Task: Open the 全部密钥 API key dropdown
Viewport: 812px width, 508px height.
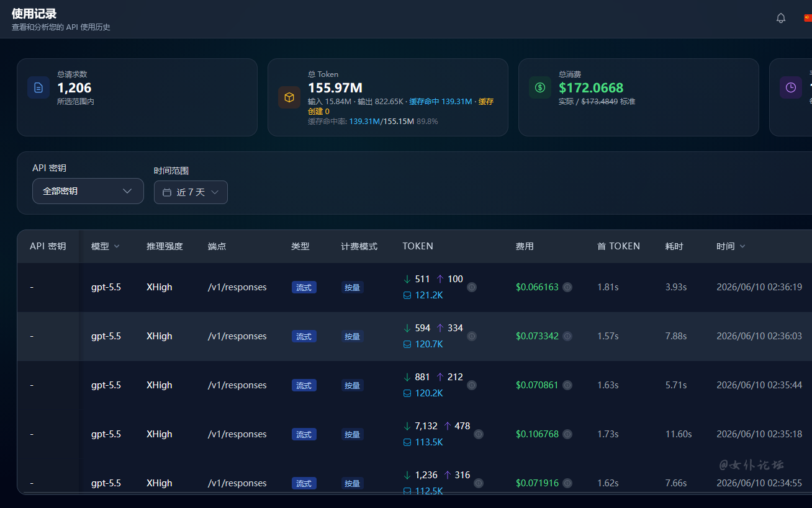Action: 88,191
